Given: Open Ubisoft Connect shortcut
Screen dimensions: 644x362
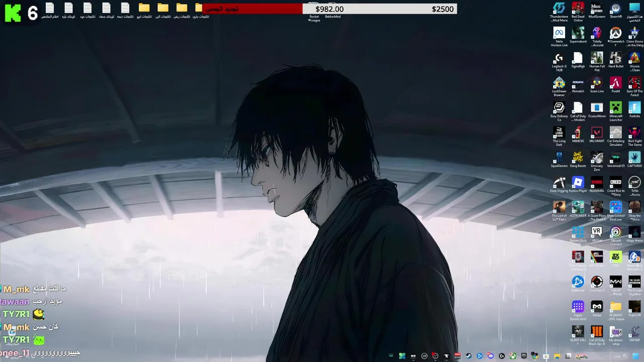Looking at the screenshot, I should tap(616, 236).
